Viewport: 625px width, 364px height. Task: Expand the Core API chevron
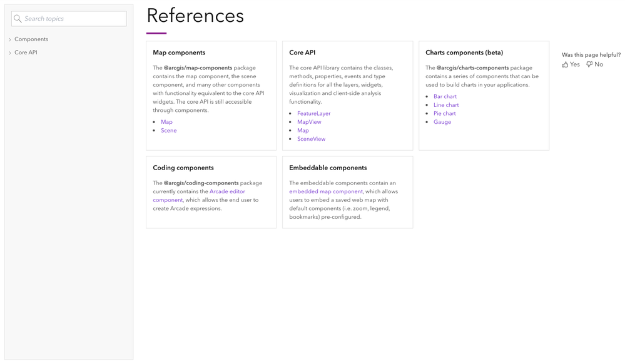coord(10,53)
